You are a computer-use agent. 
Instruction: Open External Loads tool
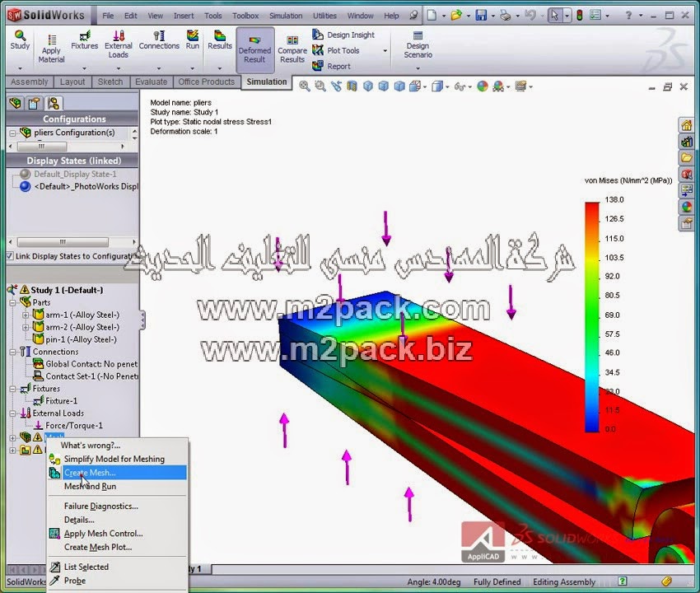tap(119, 44)
